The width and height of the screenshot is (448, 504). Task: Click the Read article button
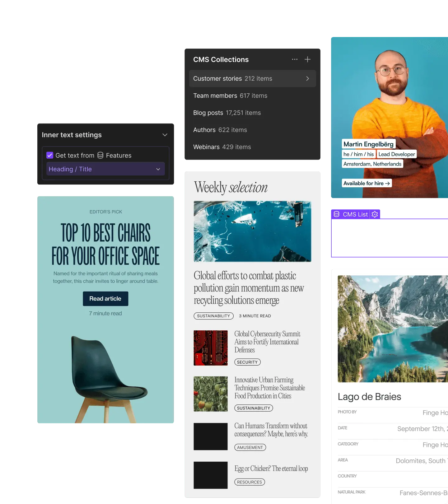coord(105,299)
